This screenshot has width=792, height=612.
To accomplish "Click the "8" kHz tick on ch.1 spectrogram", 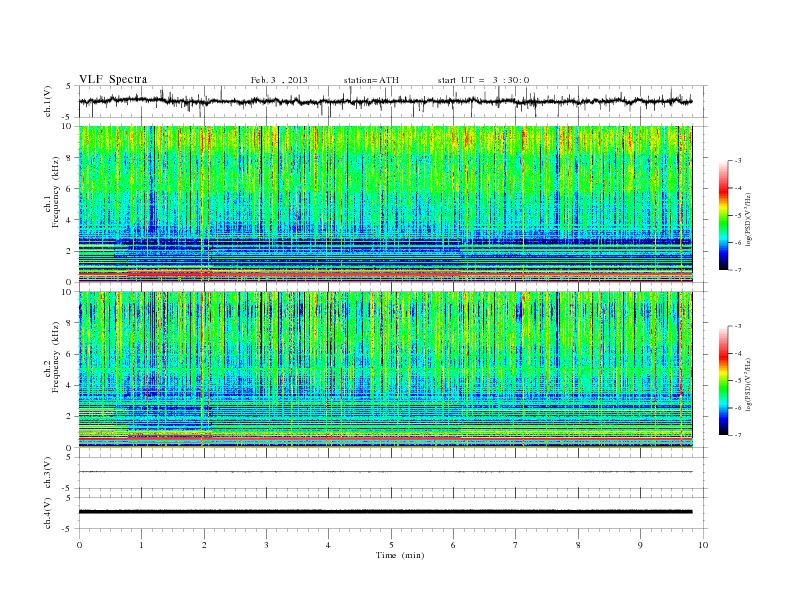I will point(69,158).
